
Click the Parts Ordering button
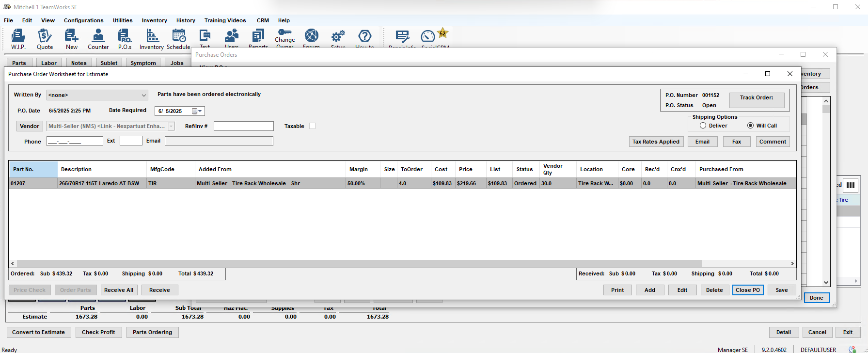tap(152, 332)
